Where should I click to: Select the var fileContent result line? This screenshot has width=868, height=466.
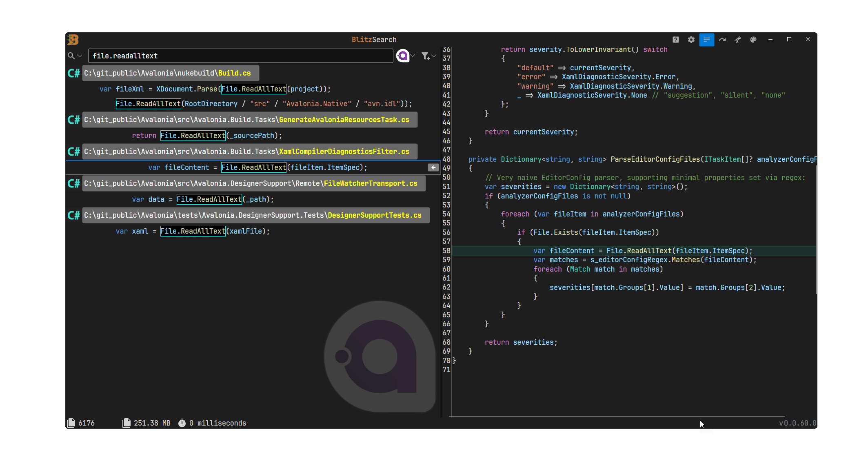(x=253, y=167)
